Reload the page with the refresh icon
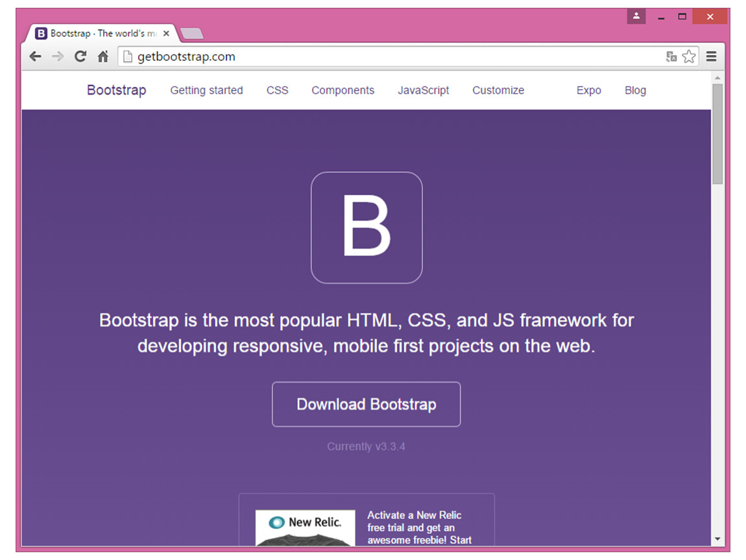Viewport: 746px width, 560px height. (80, 56)
